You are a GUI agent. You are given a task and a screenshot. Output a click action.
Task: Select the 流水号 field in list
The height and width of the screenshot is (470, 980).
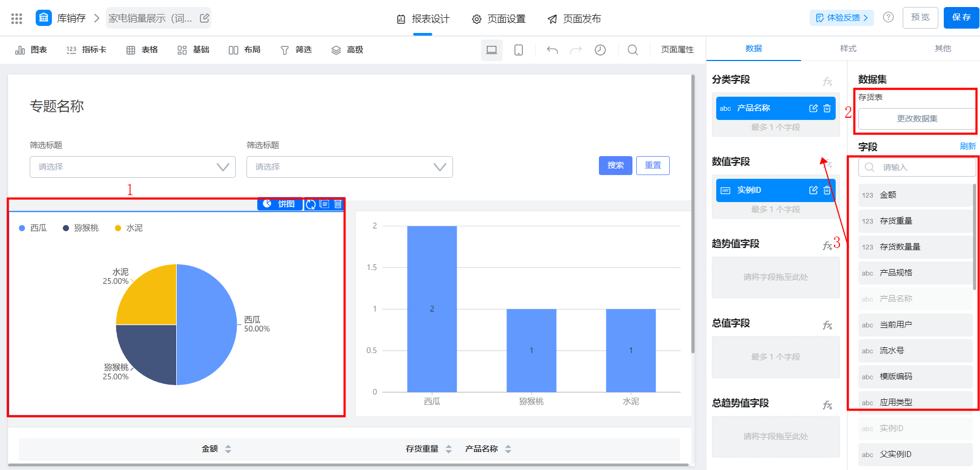click(915, 351)
